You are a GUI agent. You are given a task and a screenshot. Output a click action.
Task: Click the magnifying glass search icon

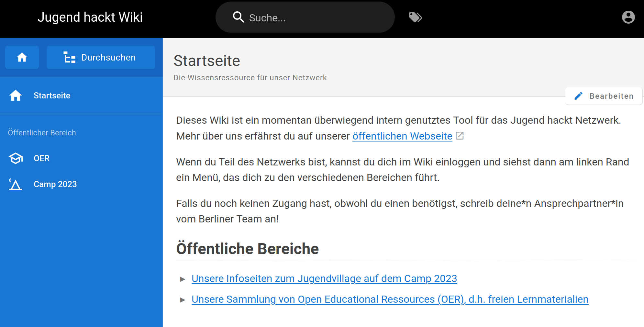239,17
